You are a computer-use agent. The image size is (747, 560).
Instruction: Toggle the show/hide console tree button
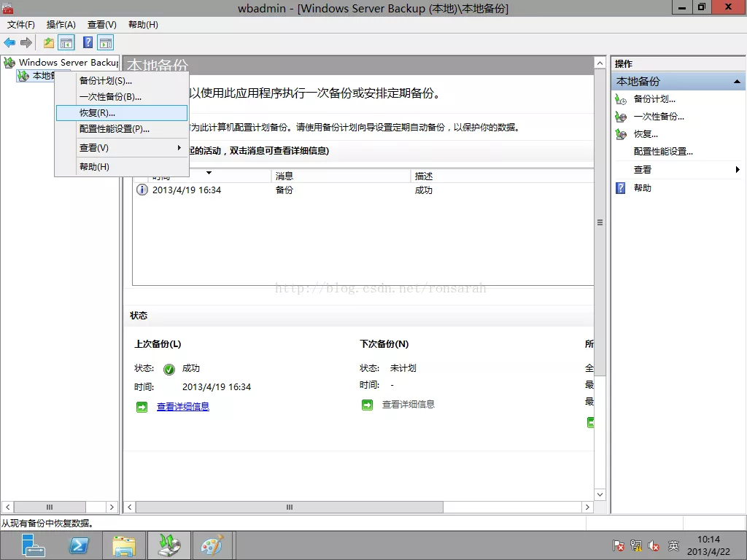66,43
